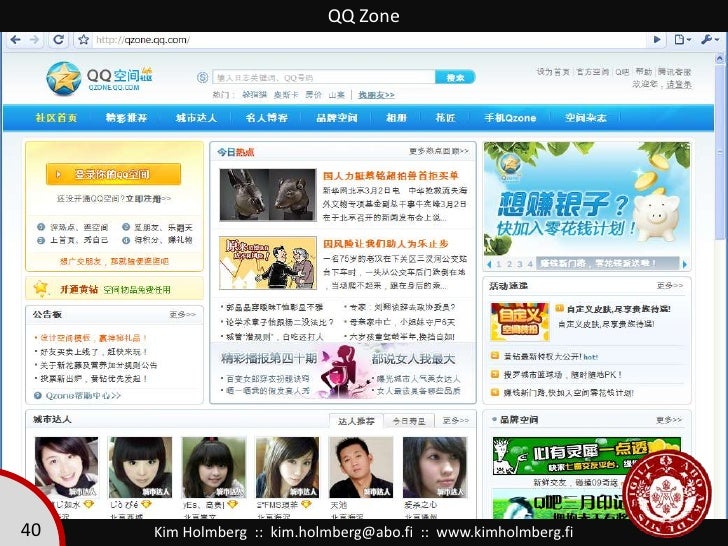This screenshot has width=728, height=546.
Task: Switch to the 今日寿星 tab
Action: click(x=409, y=421)
